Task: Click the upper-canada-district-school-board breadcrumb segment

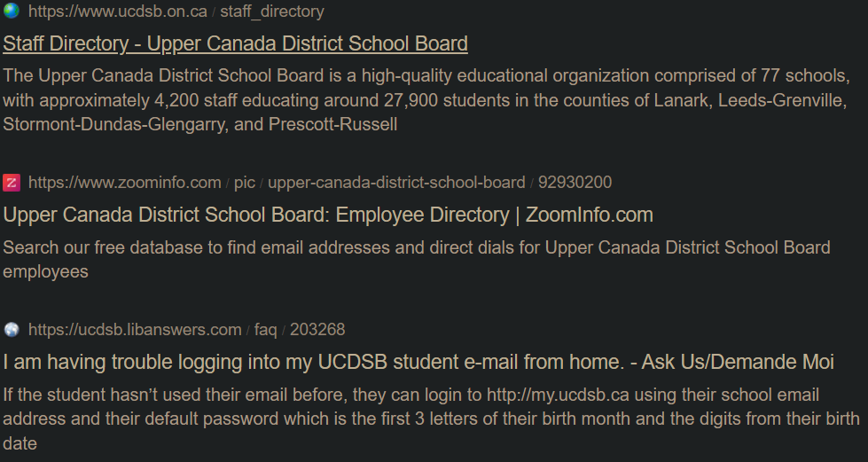Action: pos(396,183)
